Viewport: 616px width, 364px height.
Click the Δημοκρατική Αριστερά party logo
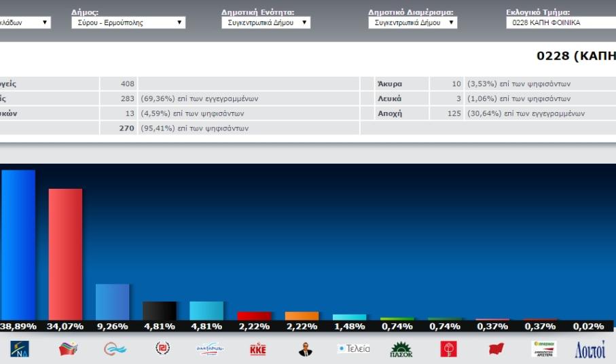543,349
